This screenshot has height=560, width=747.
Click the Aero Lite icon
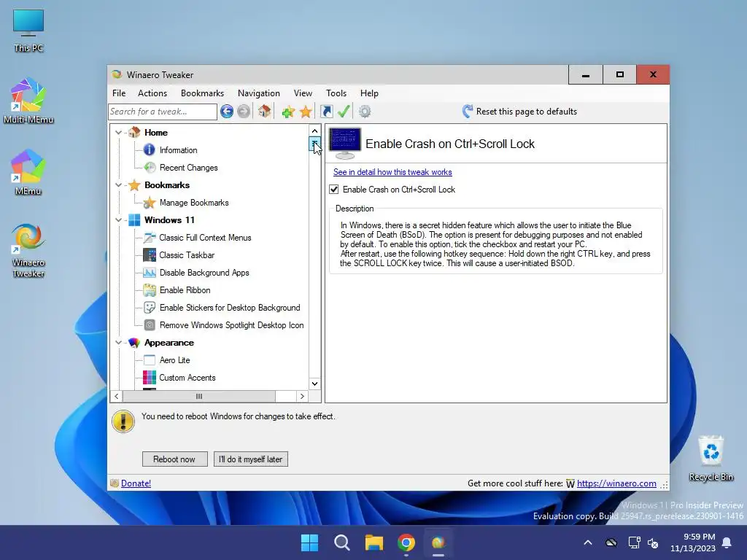click(150, 360)
